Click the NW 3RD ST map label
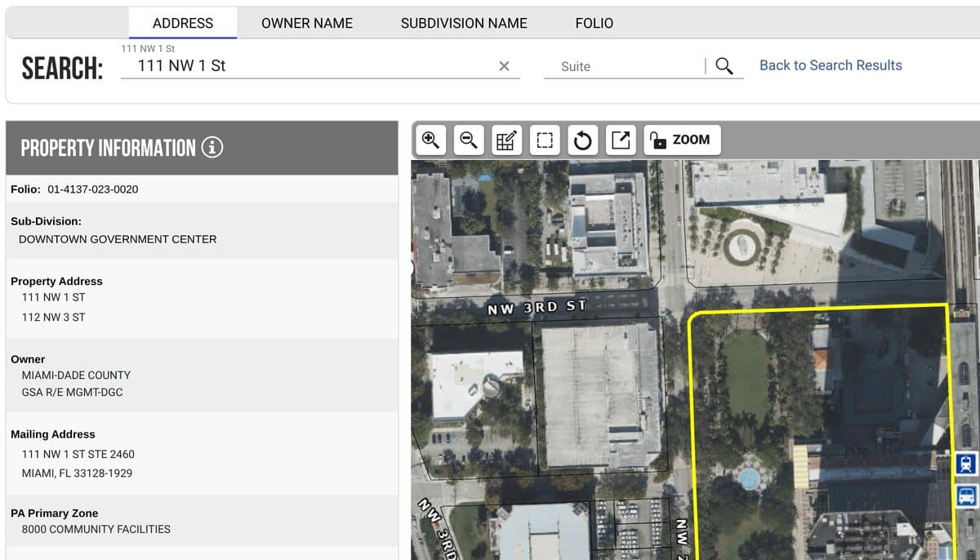Screen dimensions: 980x560 [537, 308]
